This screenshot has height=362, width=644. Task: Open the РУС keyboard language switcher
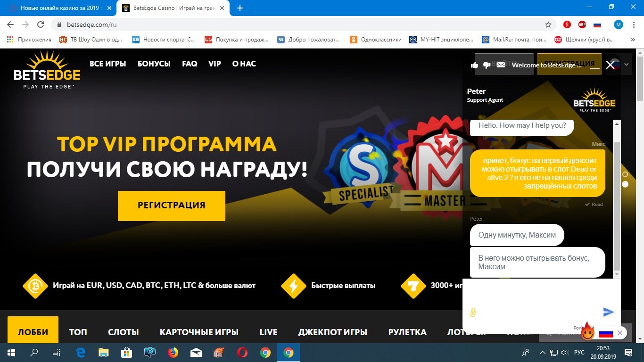click(x=579, y=353)
